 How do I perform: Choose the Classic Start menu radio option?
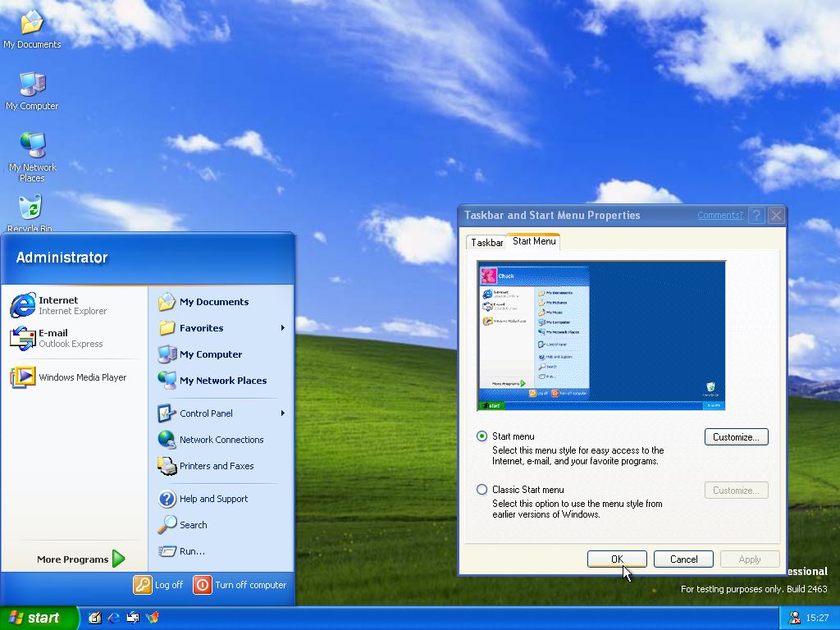point(482,490)
